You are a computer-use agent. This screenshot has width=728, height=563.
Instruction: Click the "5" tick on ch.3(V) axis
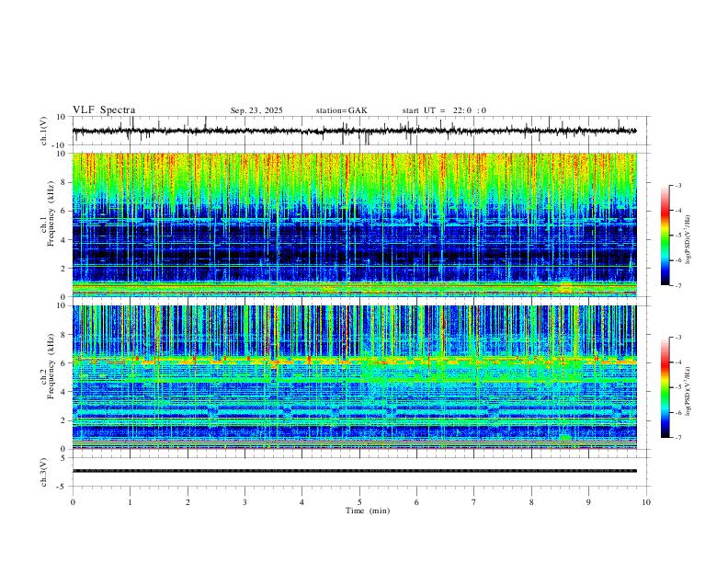pyautogui.click(x=63, y=457)
